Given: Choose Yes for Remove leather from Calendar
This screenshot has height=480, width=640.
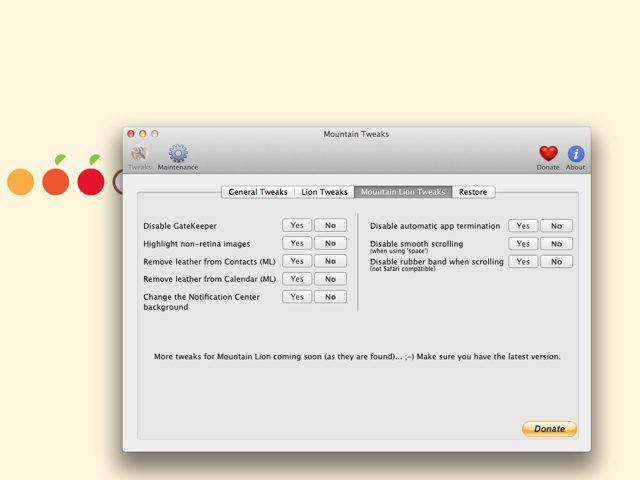Looking at the screenshot, I should (x=297, y=279).
